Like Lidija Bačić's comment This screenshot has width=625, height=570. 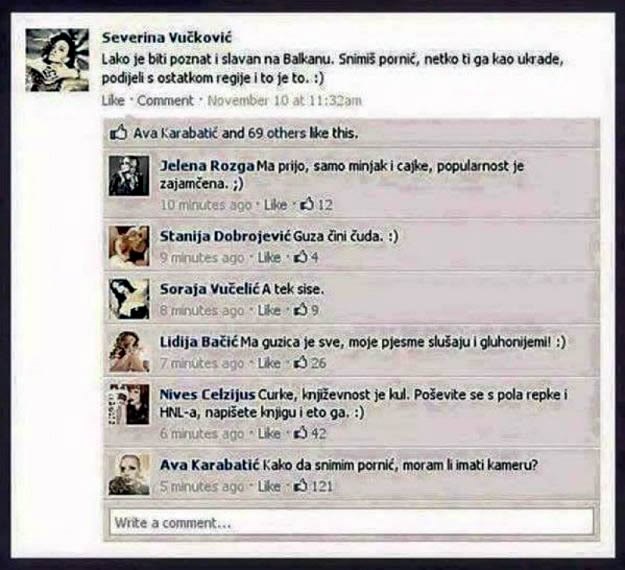(269, 363)
